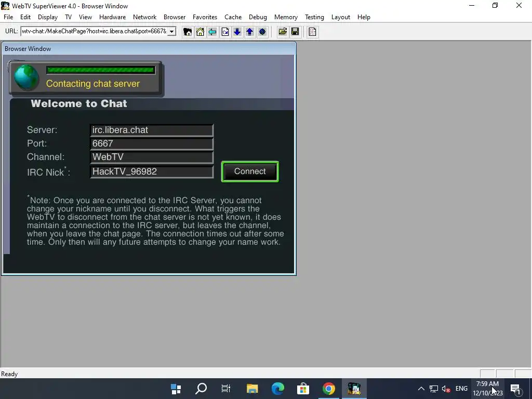Open the Memory menu
Screen dimensions: 532x399
(286, 17)
